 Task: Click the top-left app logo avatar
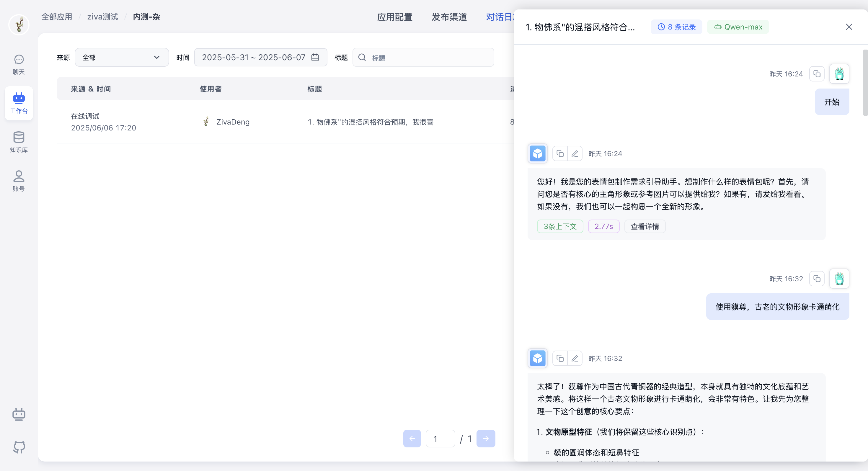pyautogui.click(x=19, y=24)
